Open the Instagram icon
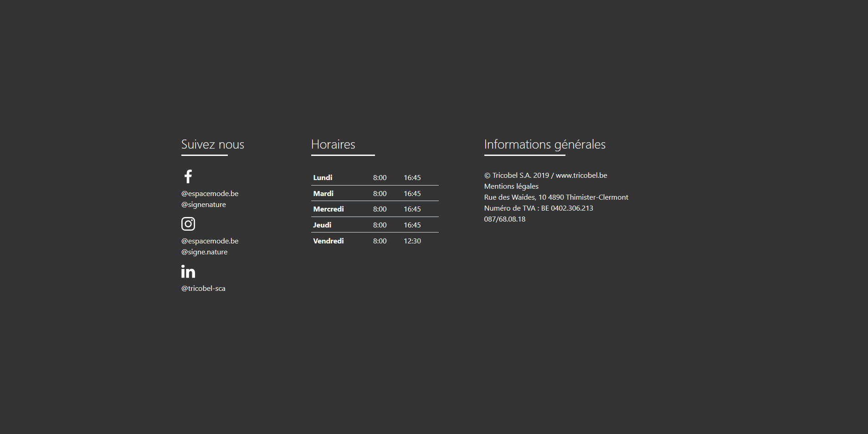The width and height of the screenshot is (868, 434). pos(188,224)
